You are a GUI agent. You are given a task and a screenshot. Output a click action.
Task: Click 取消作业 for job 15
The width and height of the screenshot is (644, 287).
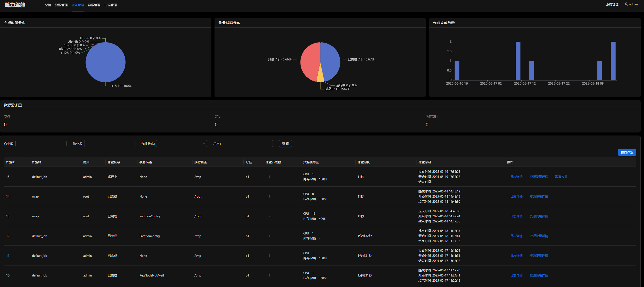click(x=561, y=177)
